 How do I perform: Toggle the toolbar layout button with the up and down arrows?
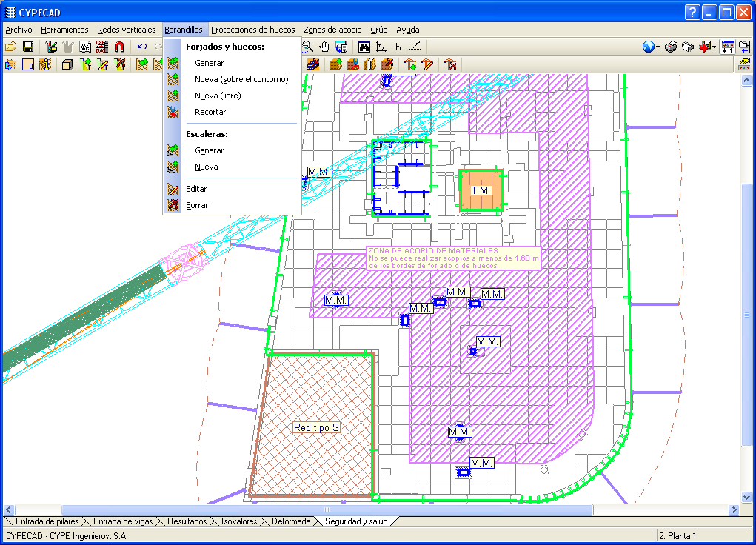click(x=728, y=47)
